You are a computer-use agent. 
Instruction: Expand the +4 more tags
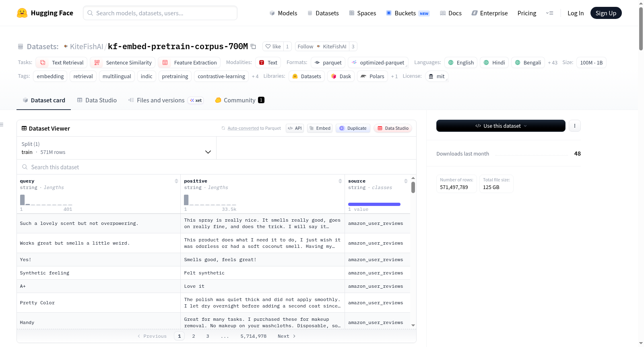point(255,76)
